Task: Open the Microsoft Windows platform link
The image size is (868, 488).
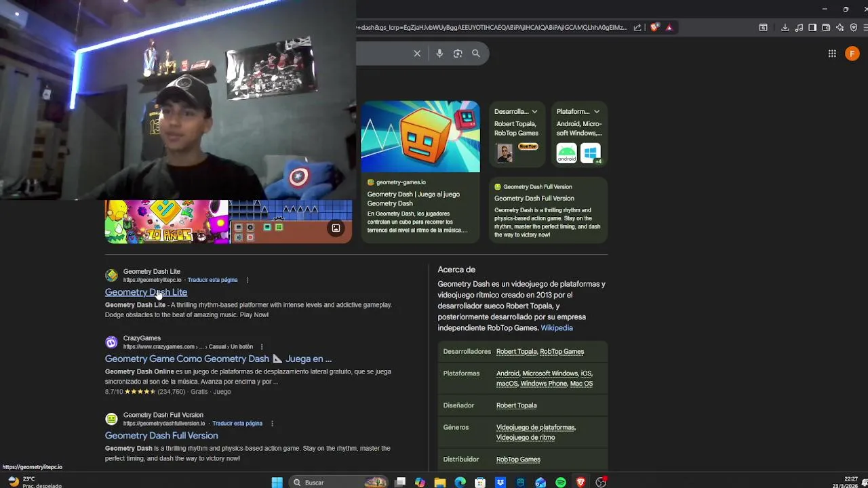Action: [550, 373]
